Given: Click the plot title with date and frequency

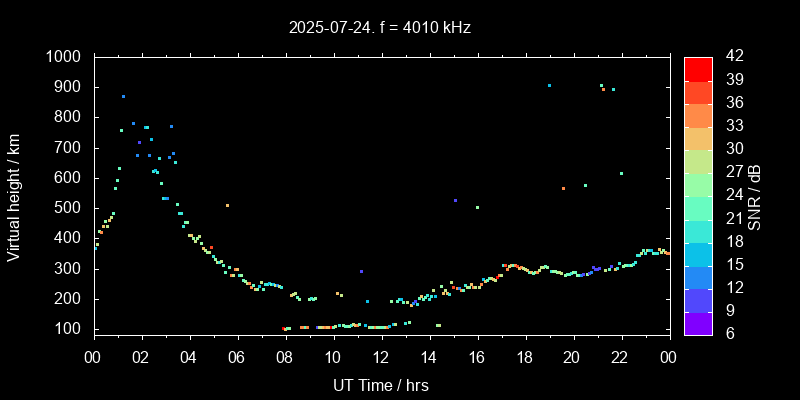Looking at the screenshot, I should [x=379, y=28].
